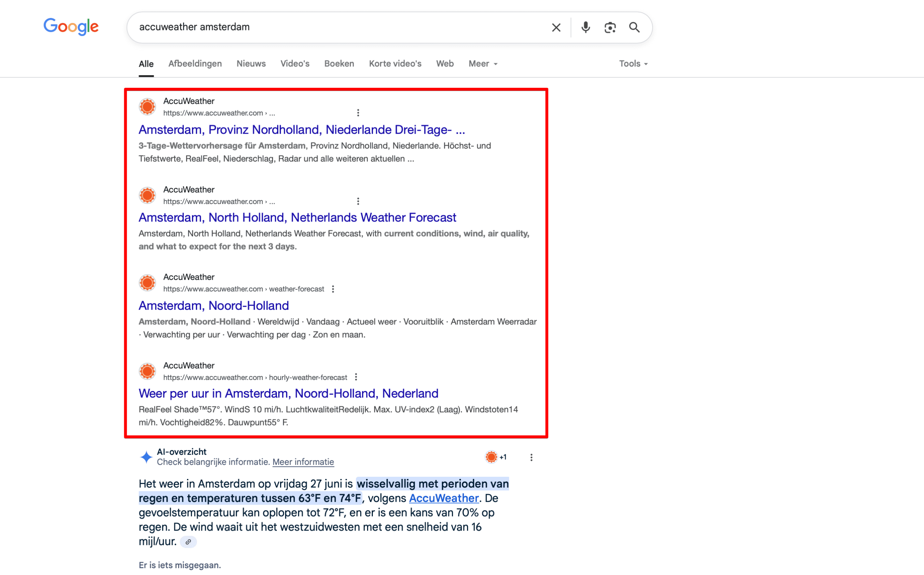This screenshot has width=924, height=575.
Task: Open the Nieuws tab
Action: [251, 64]
